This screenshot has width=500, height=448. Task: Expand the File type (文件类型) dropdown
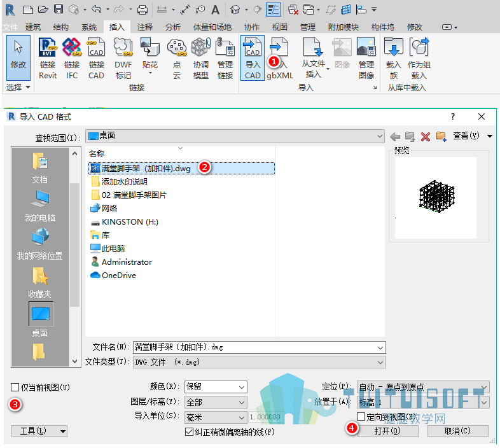(380, 363)
